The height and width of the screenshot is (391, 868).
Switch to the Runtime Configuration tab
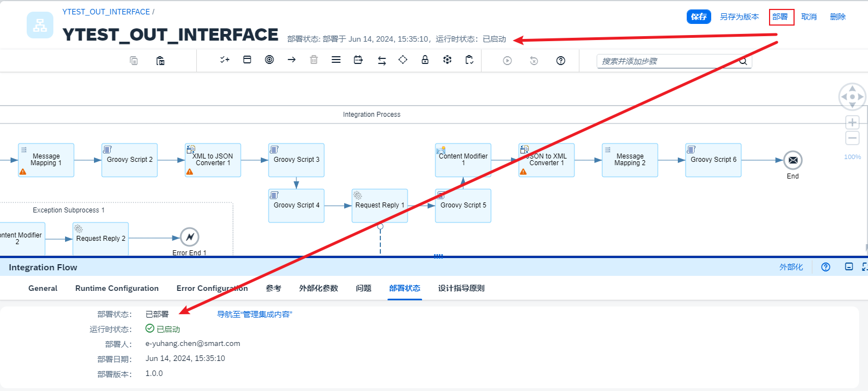click(117, 288)
